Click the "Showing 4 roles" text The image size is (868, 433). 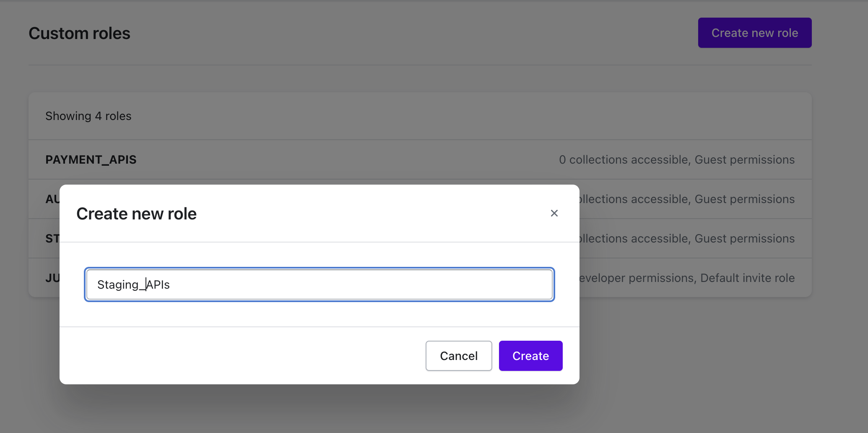(x=88, y=116)
